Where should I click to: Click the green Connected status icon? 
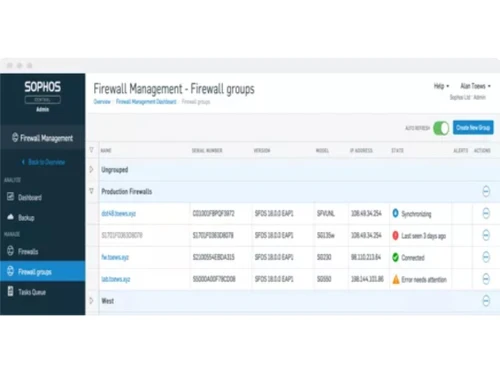click(x=395, y=257)
